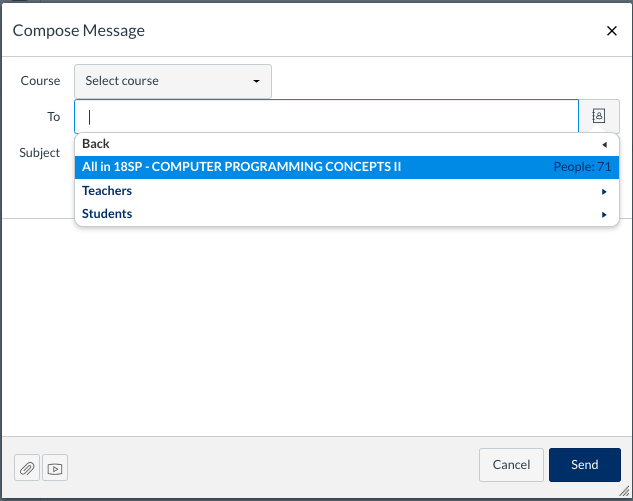Select All in 18SP - COMPUTER PROGRAMMING CONCEPTS II

241,167
